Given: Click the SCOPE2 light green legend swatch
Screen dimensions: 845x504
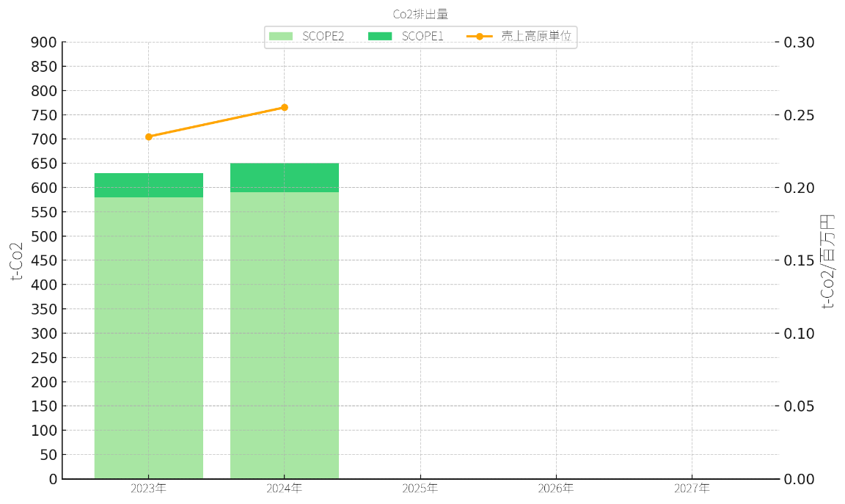Looking at the screenshot, I should [281, 36].
